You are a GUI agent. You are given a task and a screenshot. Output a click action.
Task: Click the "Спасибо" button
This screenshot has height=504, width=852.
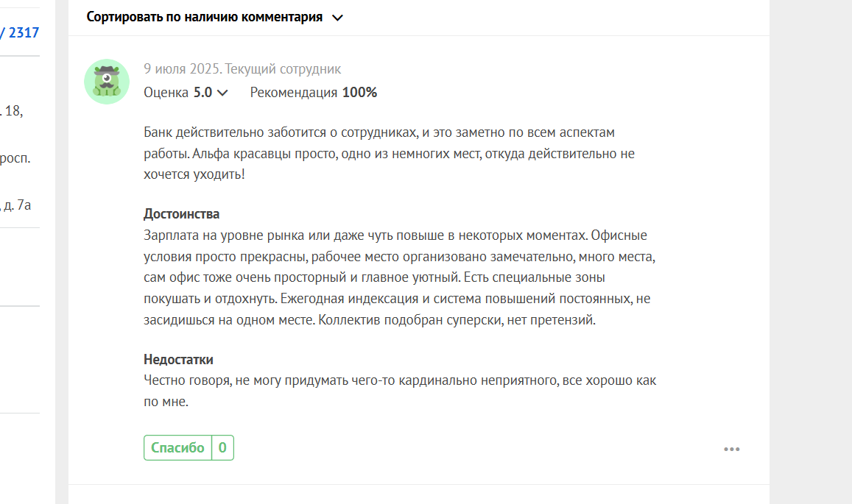[177, 447]
